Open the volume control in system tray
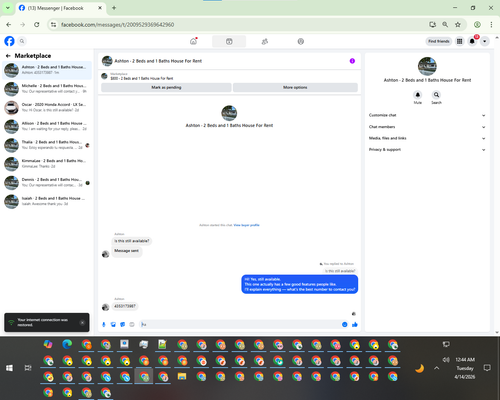Viewport: 500px width, 400px height. click(446, 360)
